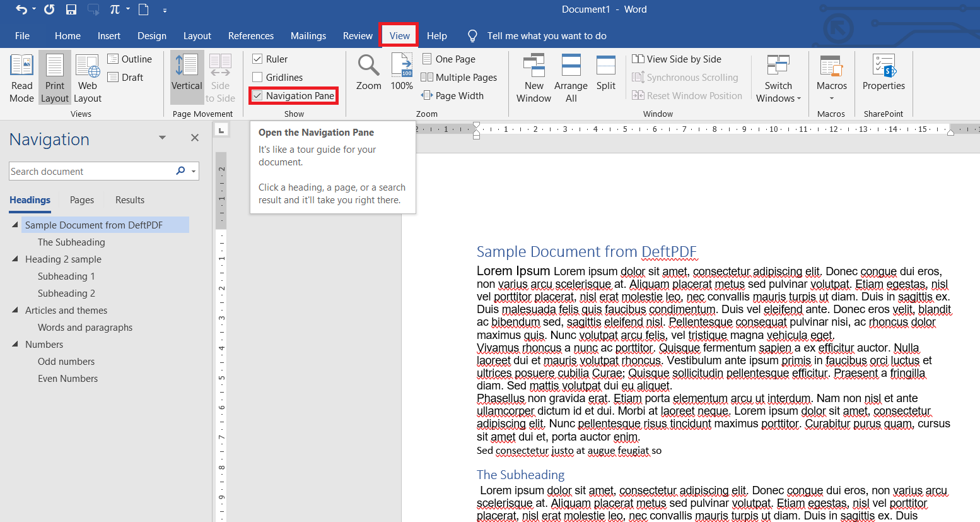Screen dimensions: 980x522
Task: Switch to Pages tab in Navigation
Action: [x=82, y=200]
